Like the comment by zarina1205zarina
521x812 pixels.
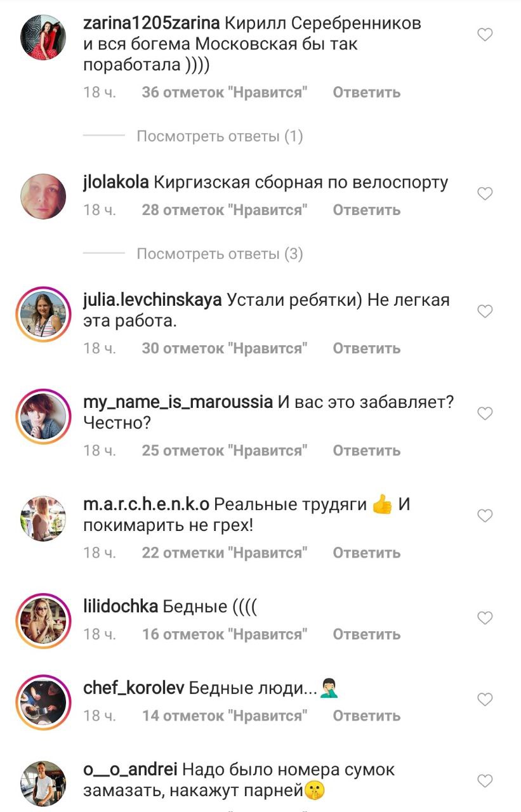[485, 35]
